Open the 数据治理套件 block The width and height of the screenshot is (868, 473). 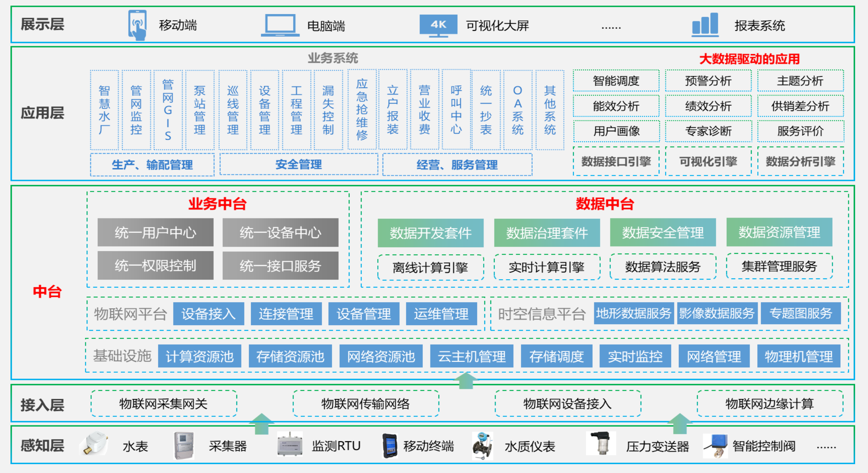tap(547, 233)
